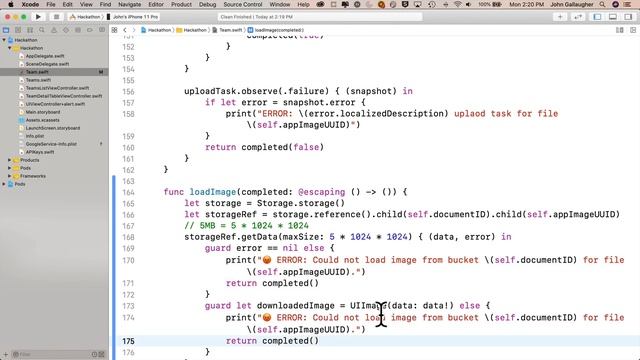Collapse the Hackathon project root
Image resolution: width=640 pixels, height=360 pixels.
[4, 40]
